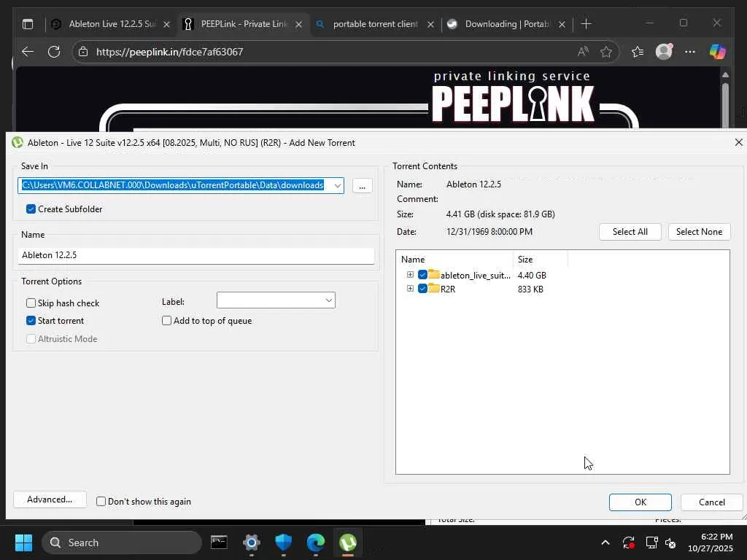Show hidden system tray icons
Image resolution: width=747 pixels, height=560 pixels.
605,542
